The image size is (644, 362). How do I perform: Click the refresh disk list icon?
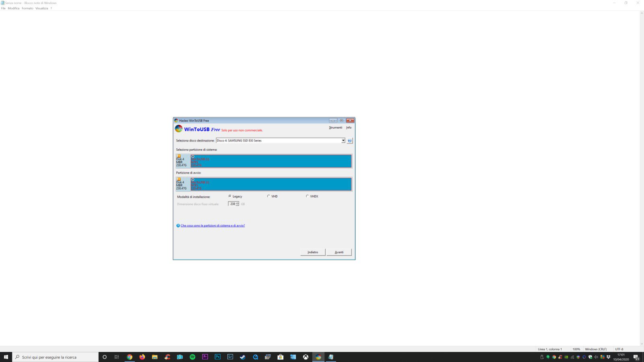click(x=349, y=141)
